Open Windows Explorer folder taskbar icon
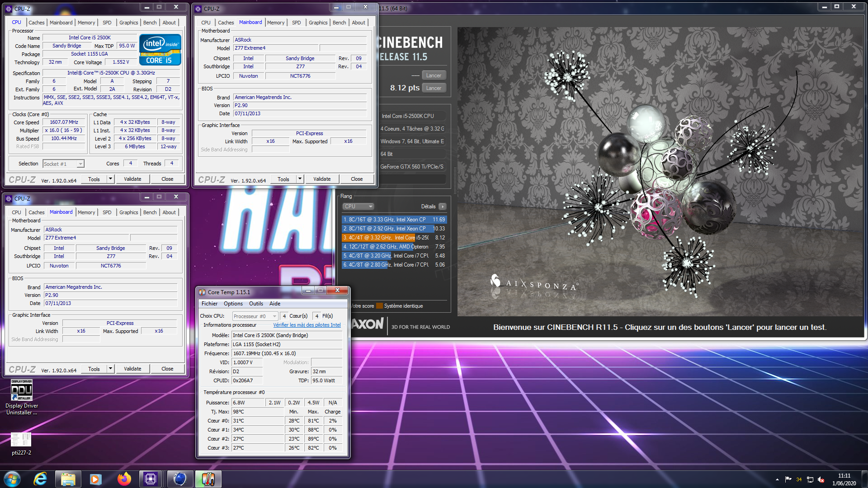This screenshot has height=488, width=868. click(68, 479)
